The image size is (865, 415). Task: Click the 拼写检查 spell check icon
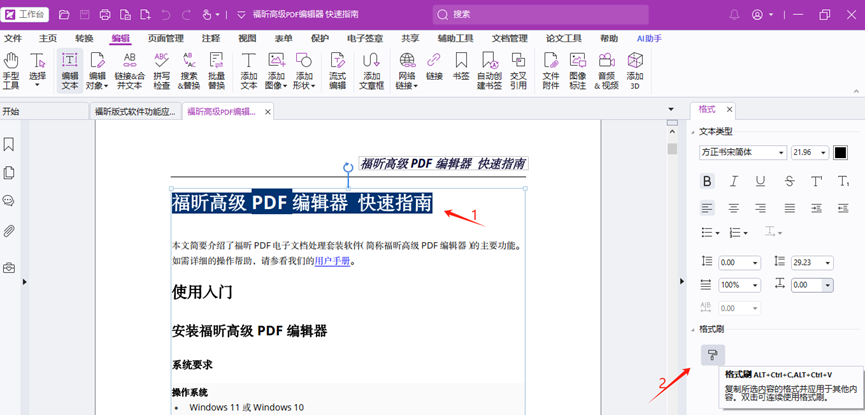[x=161, y=71]
